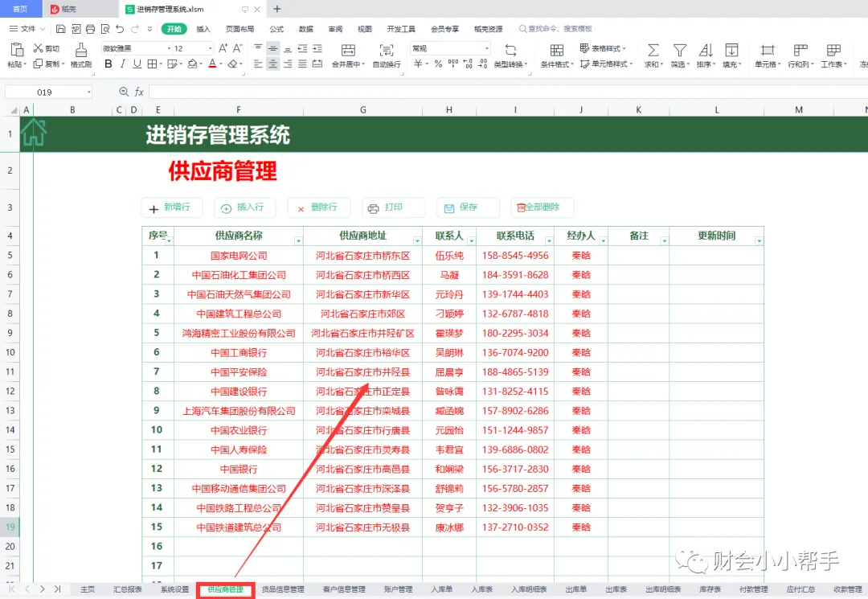This screenshot has width=868, height=599.
Task: Click the fill color bucket
Action: pyautogui.click(x=192, y=64)
